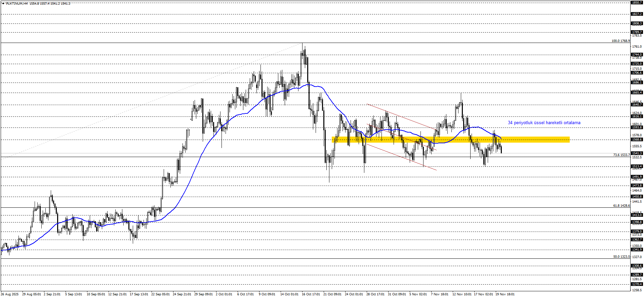
Task: Click the Fibonacci '100.0 1768.9' level label
Action: click(x=620, y=41)
